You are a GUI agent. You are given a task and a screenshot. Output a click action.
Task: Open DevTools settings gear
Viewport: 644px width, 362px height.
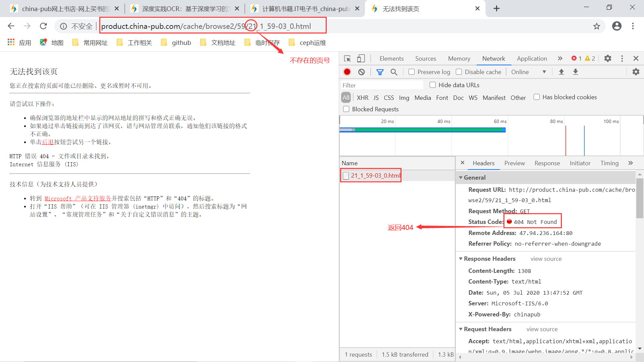click(x=608, y=59)
